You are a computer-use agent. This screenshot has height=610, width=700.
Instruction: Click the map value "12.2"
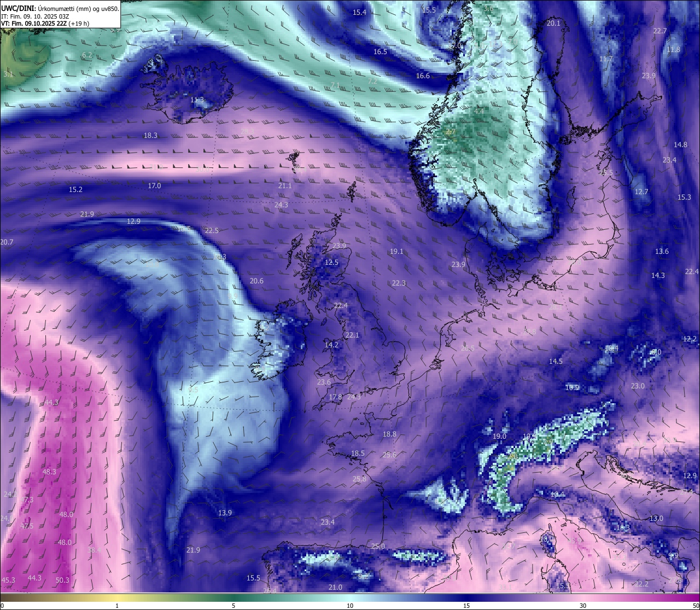(x=690, y=339)
